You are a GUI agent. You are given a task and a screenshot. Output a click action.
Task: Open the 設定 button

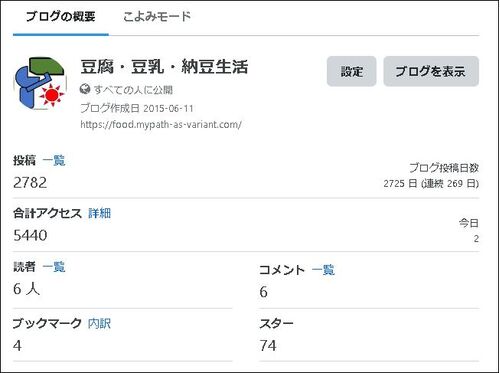tap(351, 71)
